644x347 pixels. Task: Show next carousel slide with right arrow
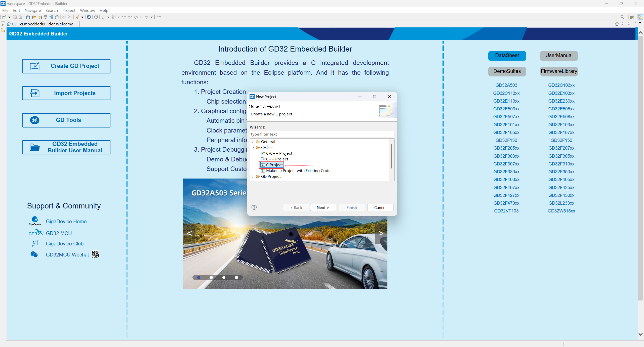coord(381,233)
